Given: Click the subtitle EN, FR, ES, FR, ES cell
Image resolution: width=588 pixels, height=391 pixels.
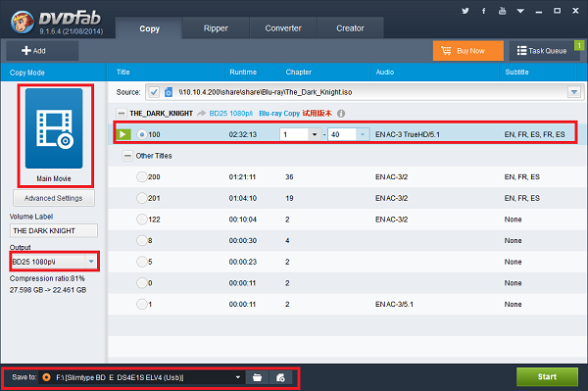Looking at the screenshot, I should 534,134.
